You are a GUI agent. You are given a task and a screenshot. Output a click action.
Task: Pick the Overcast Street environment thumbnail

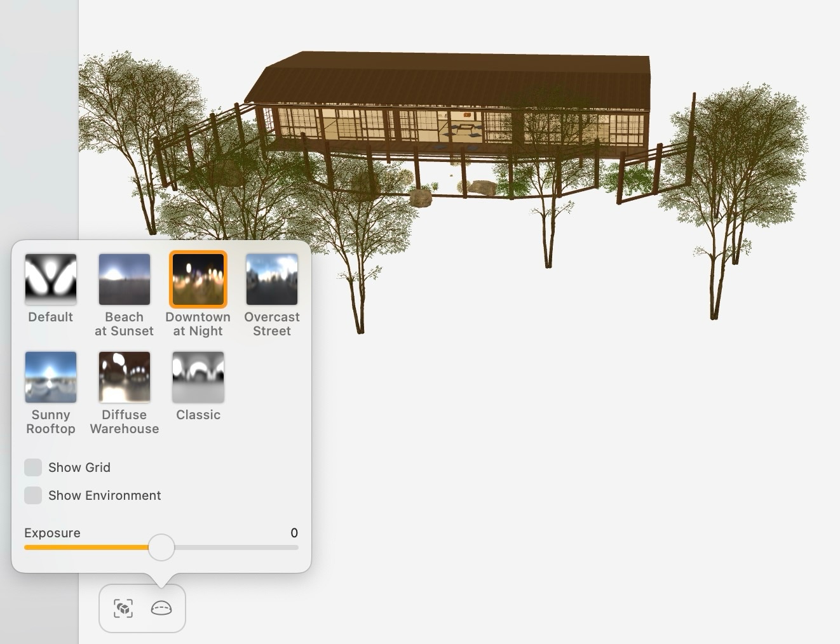(x=272, y=279)
